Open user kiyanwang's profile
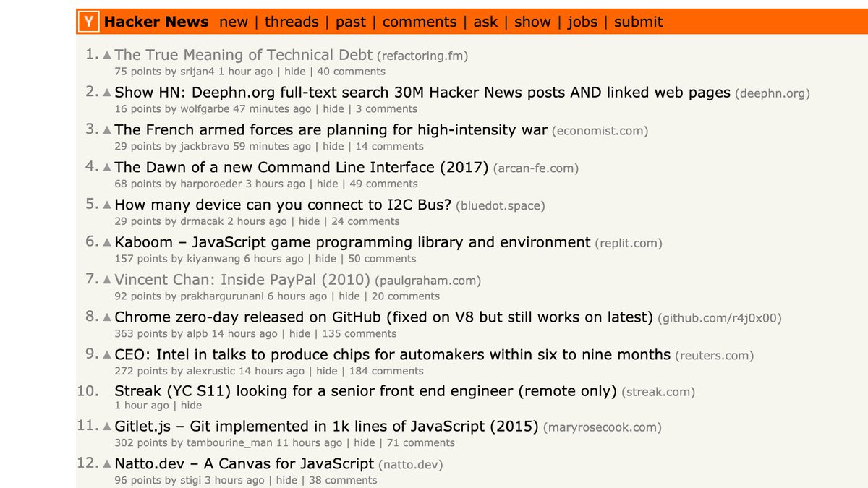Image resolution: width=868 pixels, height=488 pixels. (213, 259)
